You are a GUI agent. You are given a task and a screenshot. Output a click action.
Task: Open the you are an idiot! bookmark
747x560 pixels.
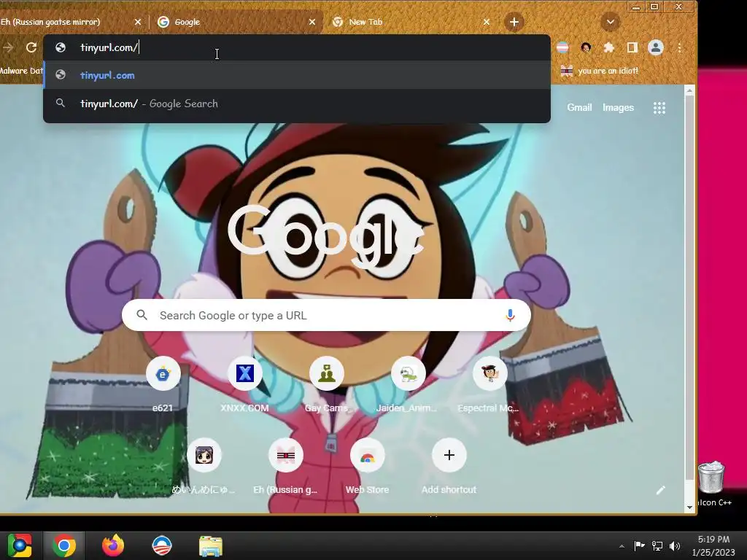(x=600, y=71)
